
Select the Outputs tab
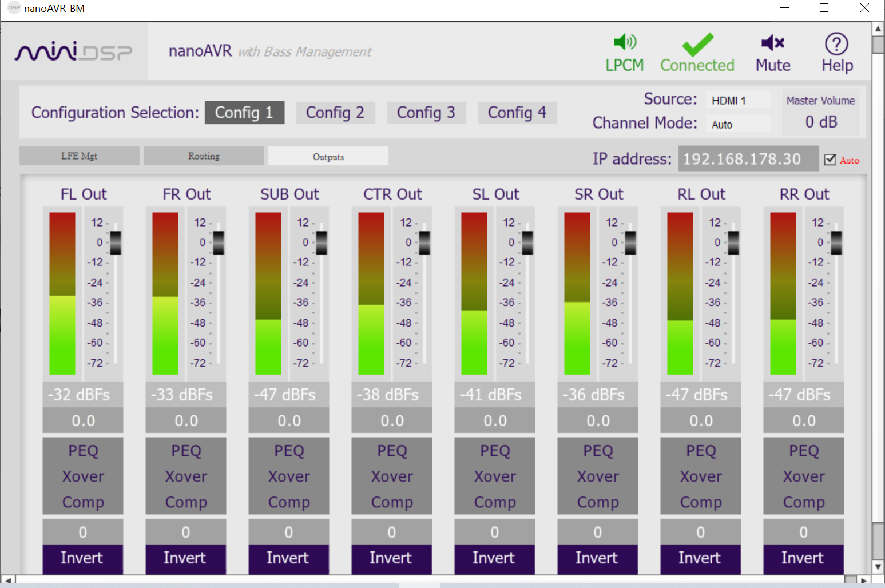pyautogui.click(x=328, y=156)
